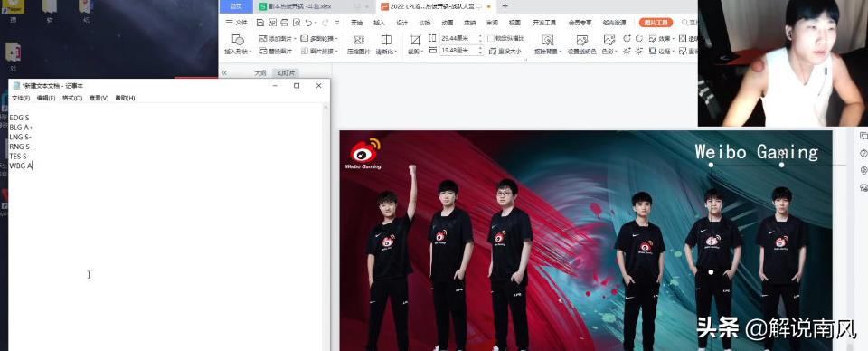Screen dimensions: 868x351
Task: Select the 2022 LPL presentation document tab
Action: tap(435, 6)
